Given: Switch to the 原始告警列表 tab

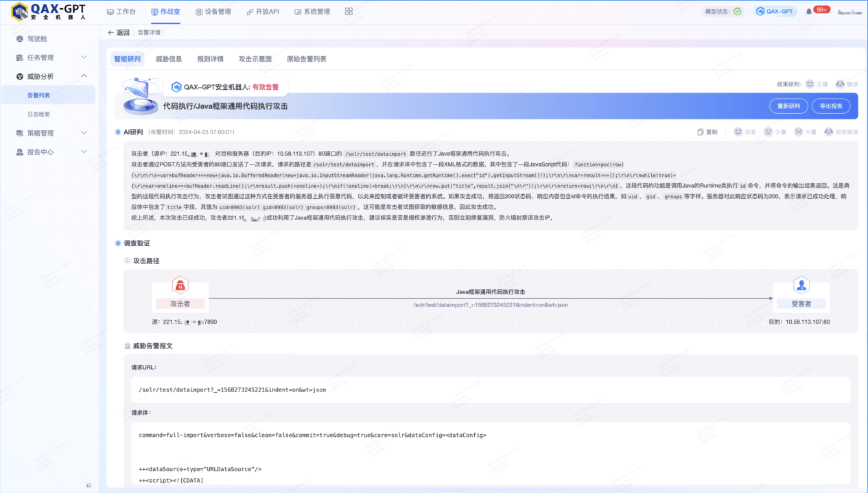Looking at the screenshot, I should [307, 59].
